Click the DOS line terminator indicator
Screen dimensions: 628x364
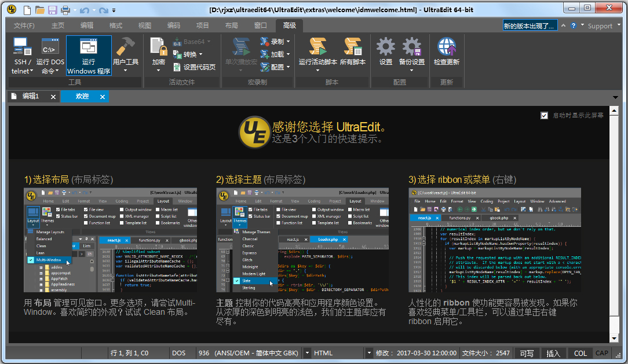pos(178,353)
